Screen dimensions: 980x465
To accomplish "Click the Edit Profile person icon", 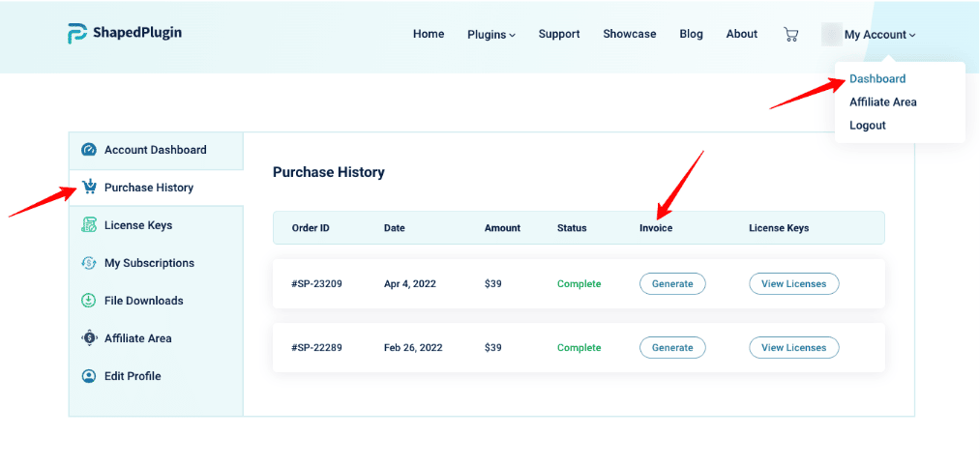I will (89, 376).
